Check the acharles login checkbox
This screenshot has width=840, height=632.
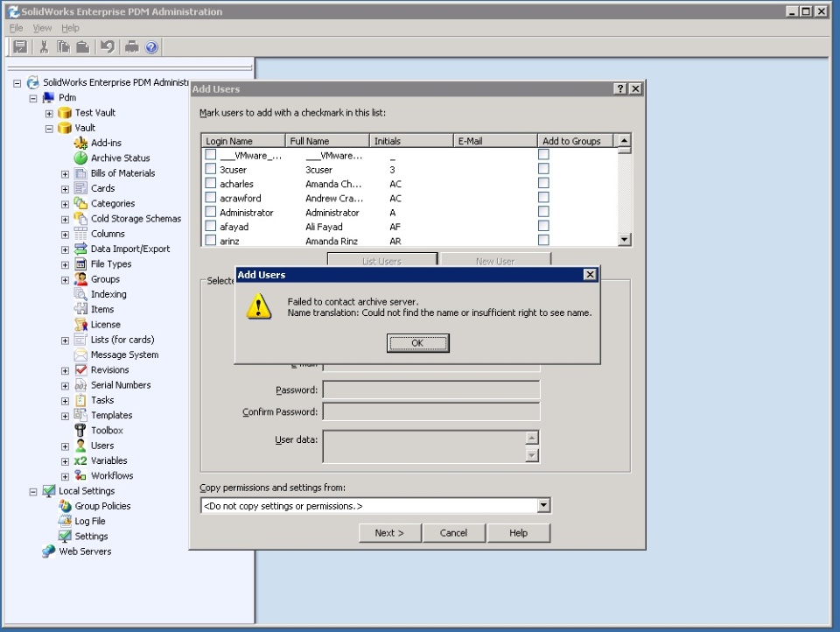(211, 183)
